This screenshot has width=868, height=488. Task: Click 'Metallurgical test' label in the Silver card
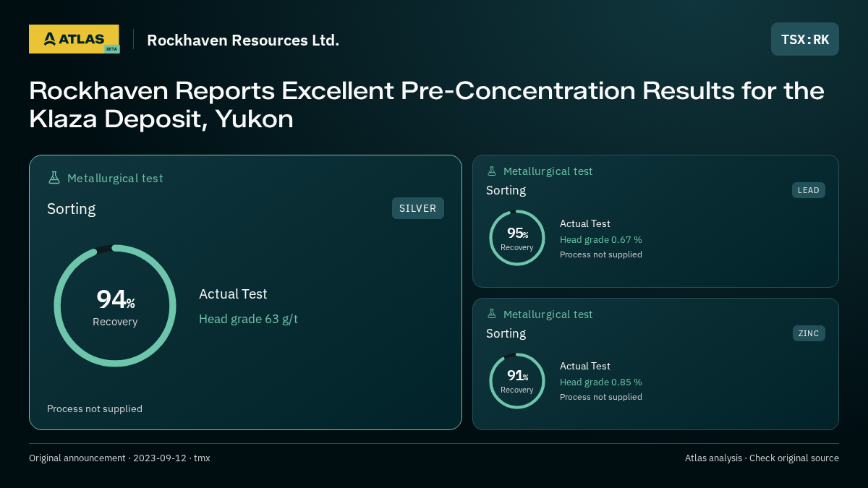tap(115, 179)
